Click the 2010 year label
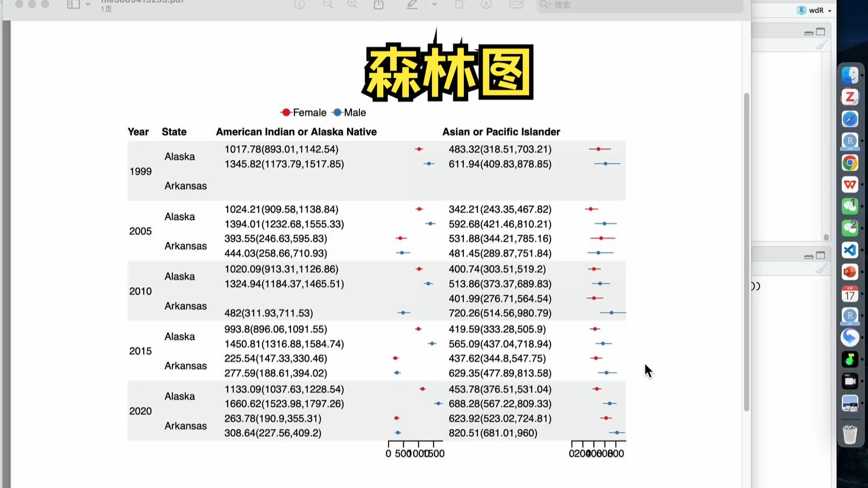Image resolution: width=868 pixels, height=488 pixels. point(140,291)
